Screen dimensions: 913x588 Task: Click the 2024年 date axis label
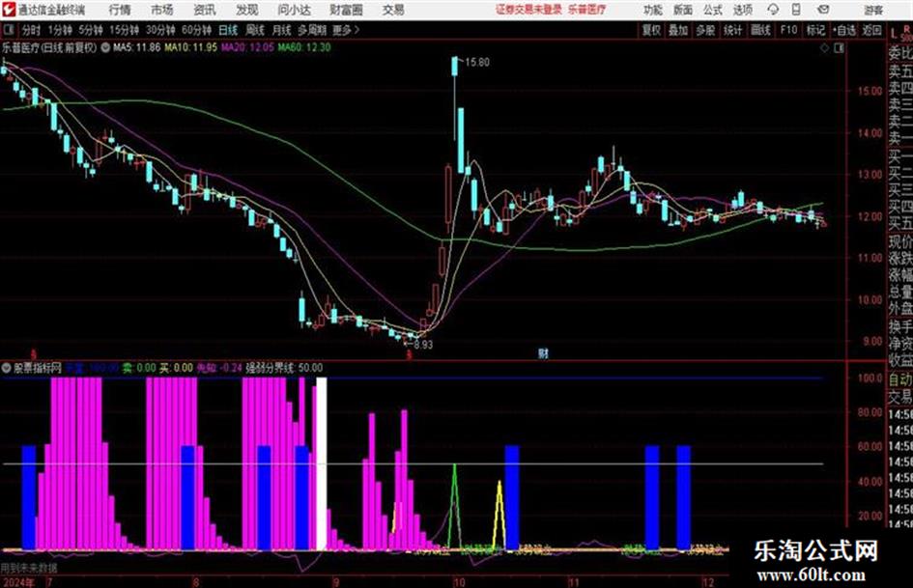pyautogui.click(x=17, y=581)
